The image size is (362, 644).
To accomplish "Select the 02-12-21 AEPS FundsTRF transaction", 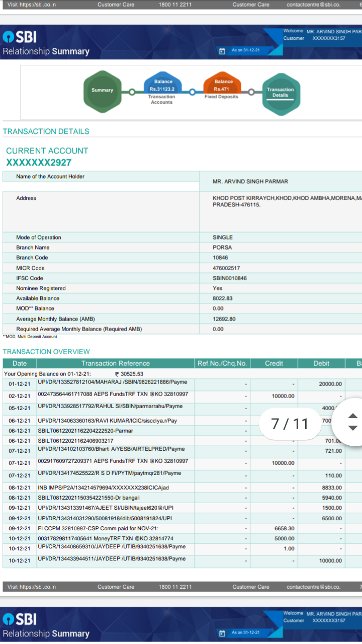I will (x=113, y=394).
